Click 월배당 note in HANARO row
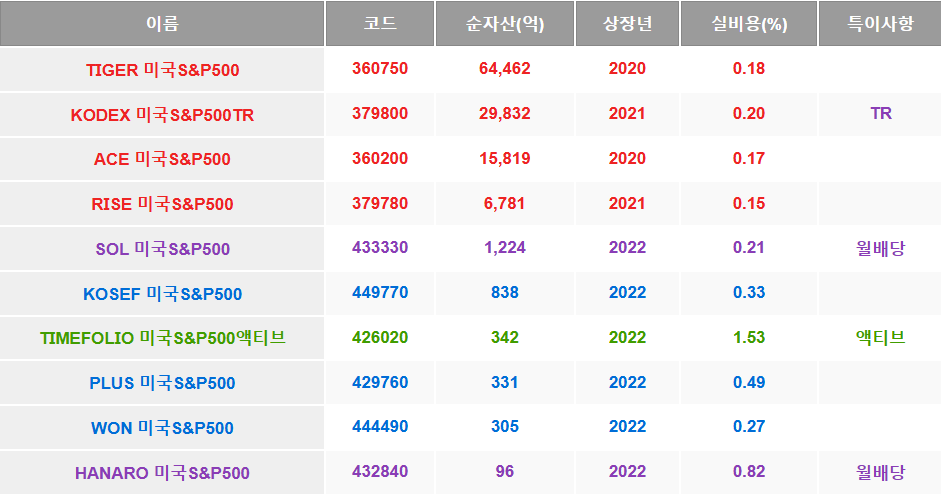 [880, 472]
